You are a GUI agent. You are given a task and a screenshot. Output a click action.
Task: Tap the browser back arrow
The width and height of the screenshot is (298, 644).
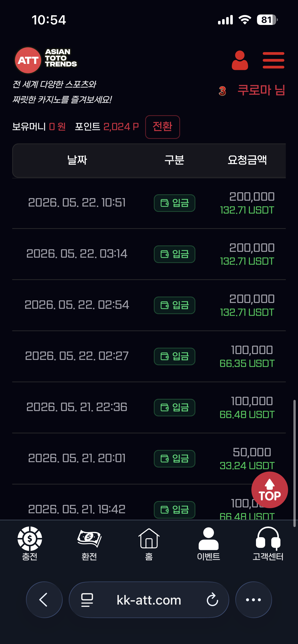(x=44, y=600)
